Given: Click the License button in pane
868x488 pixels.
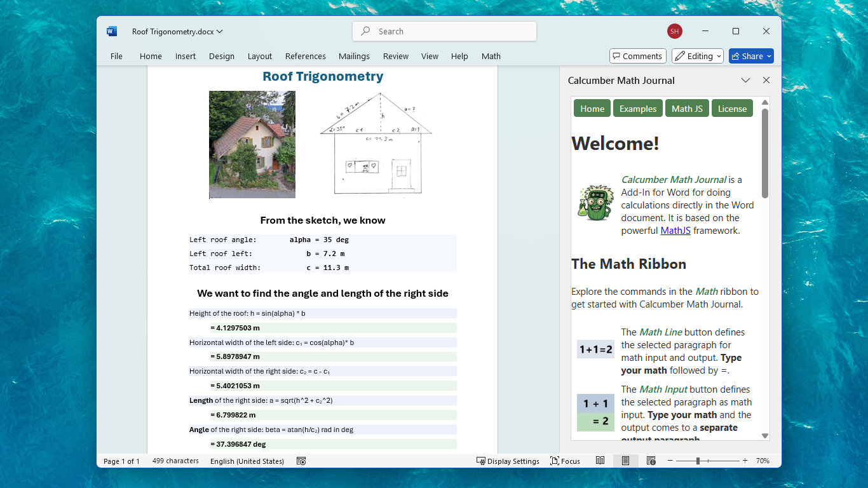Looking at the screenshot, I should click(732, 108).
